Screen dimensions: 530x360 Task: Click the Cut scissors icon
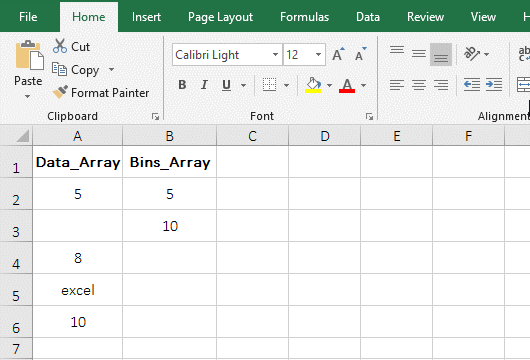(60, 46)
